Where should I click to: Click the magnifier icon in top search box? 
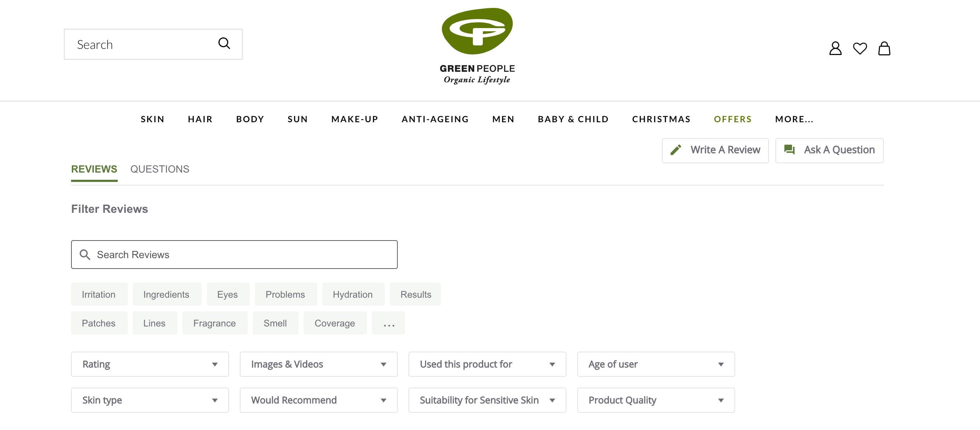[x=224, y=44]
